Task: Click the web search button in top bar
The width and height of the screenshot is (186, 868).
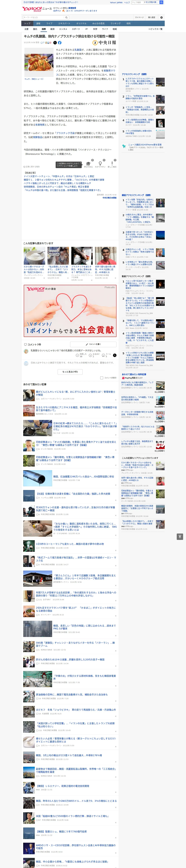Action: (x=161, y=2)
